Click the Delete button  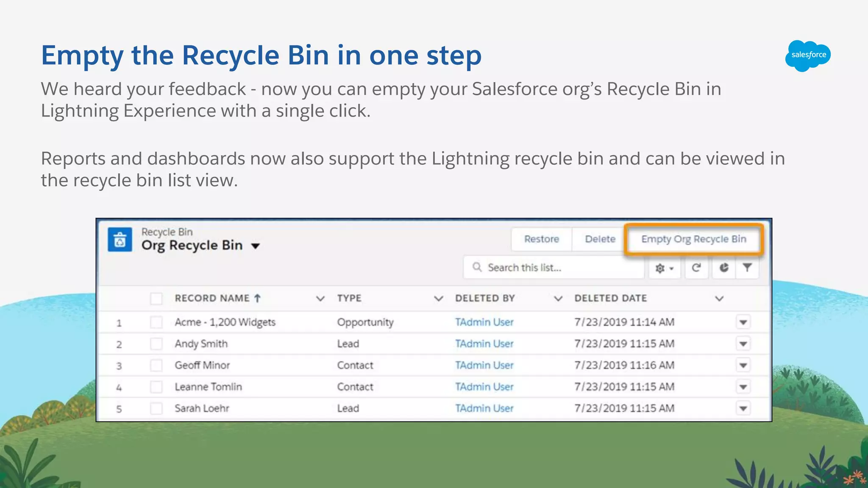click(600, 239)
